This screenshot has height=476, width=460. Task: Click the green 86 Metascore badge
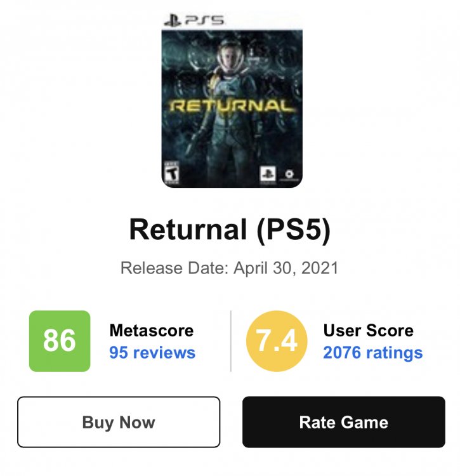tap(60, 341)
